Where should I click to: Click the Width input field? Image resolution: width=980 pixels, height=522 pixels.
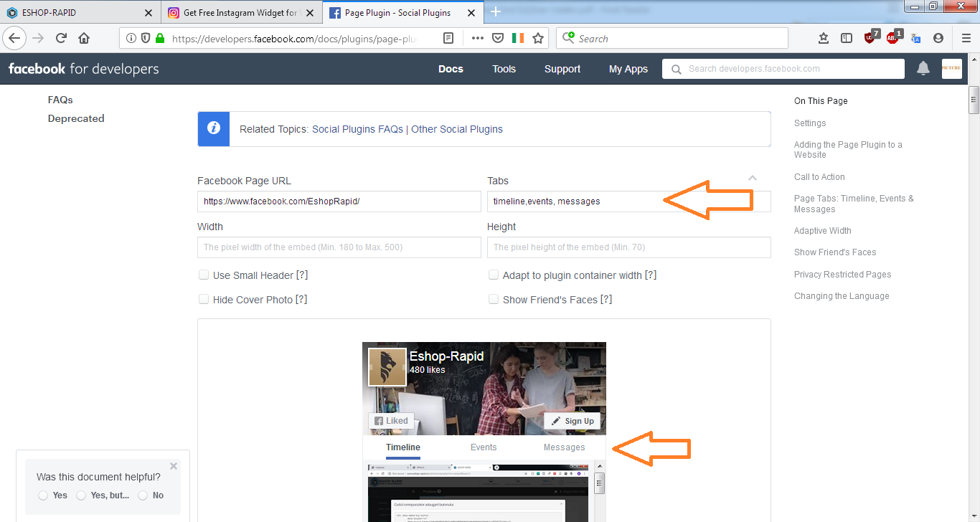(339, 247)
